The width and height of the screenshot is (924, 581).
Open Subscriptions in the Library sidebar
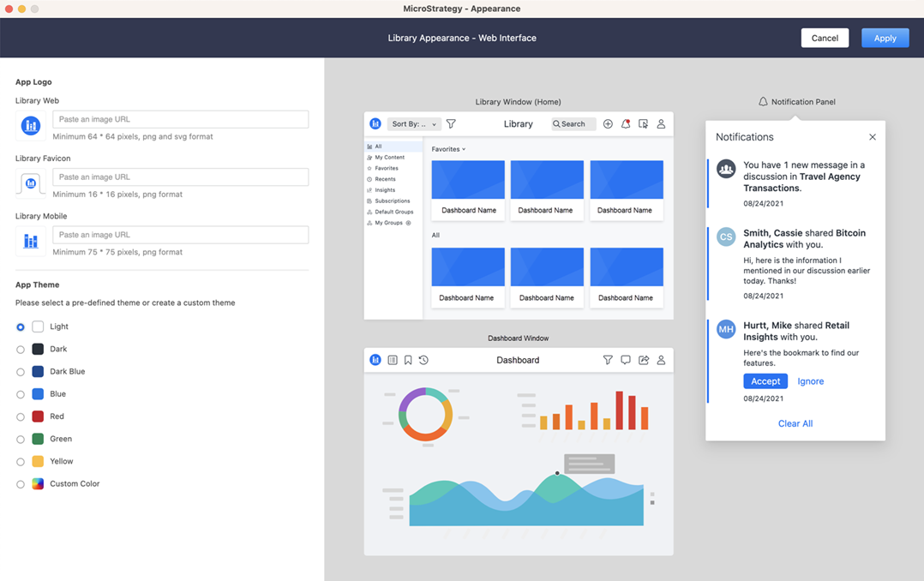(392, 201)
